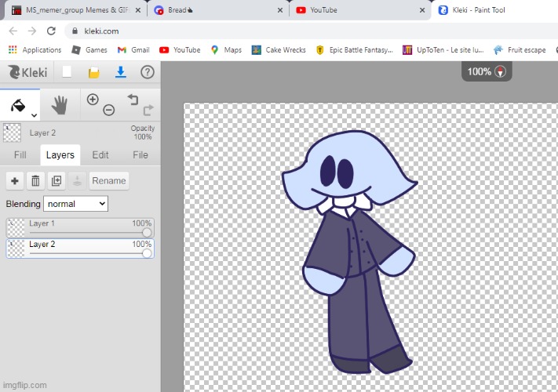Undo the last action
The height and width of the screenshot is (392, 558).
coord(133,100)
